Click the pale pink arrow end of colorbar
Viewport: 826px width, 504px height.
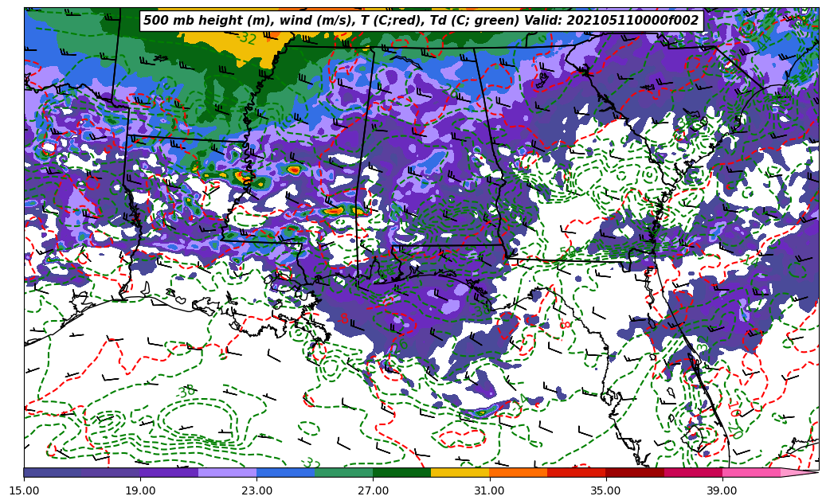(800, 472)
